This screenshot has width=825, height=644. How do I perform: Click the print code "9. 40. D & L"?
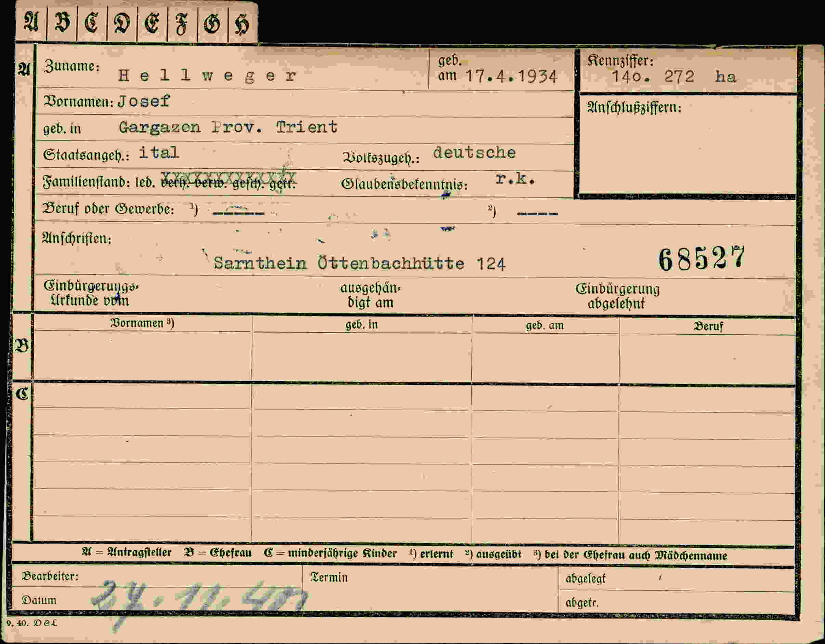[32, 623]
